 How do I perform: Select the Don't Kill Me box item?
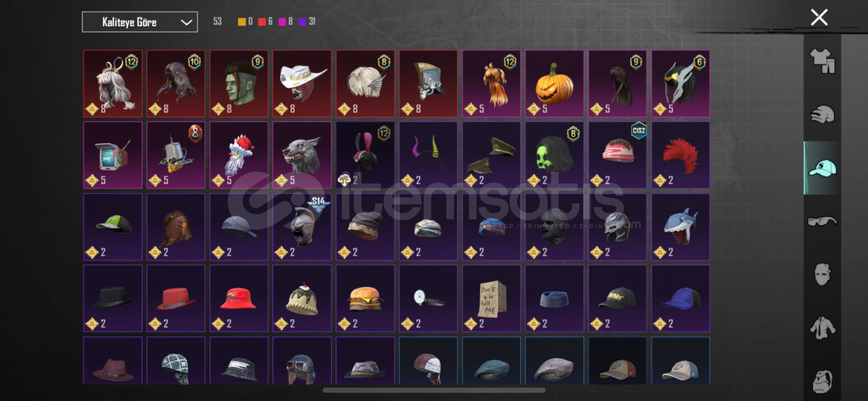491,298
